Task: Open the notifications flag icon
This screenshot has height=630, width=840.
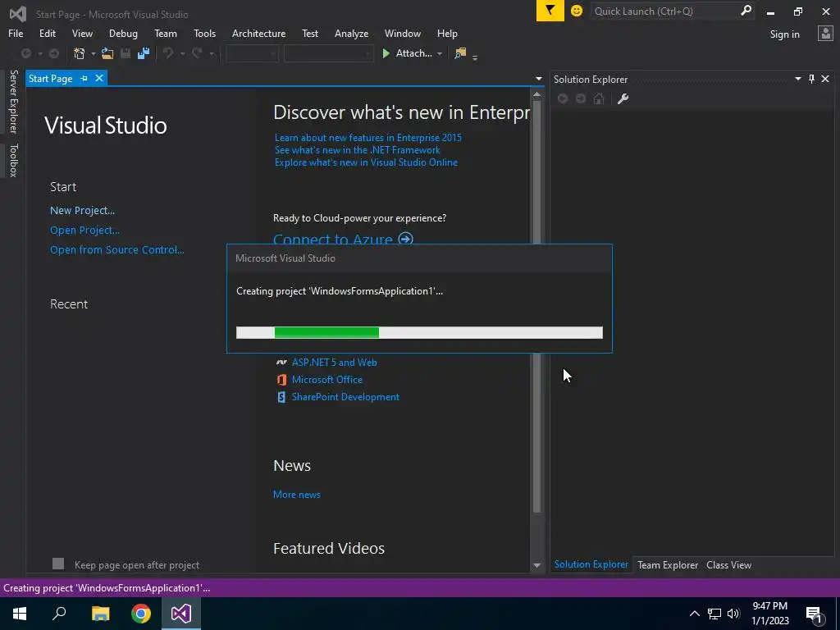Action: [550, 11]
